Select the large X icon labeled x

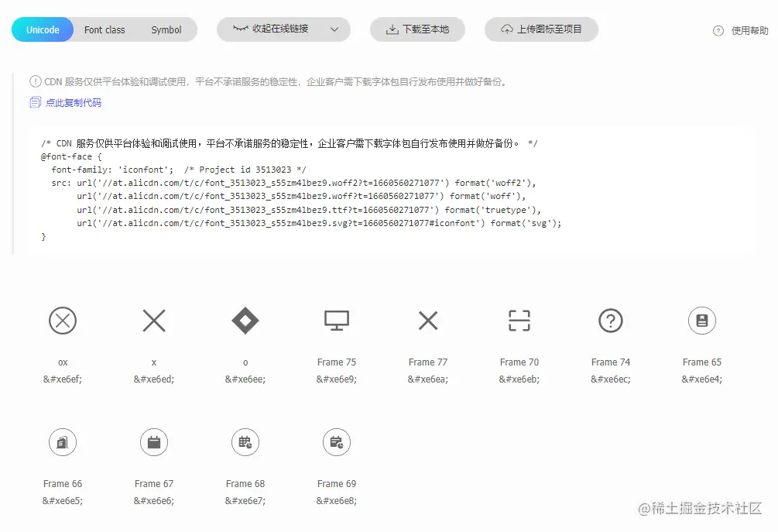154,321
